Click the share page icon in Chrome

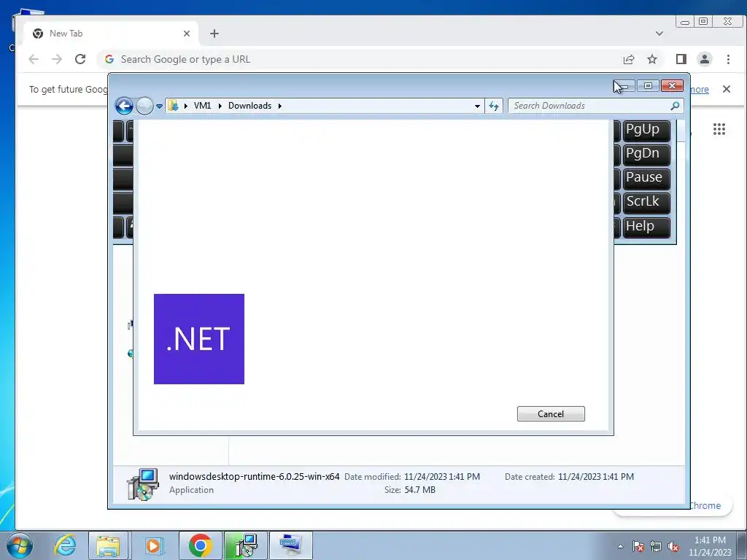[x=629, y=60]
